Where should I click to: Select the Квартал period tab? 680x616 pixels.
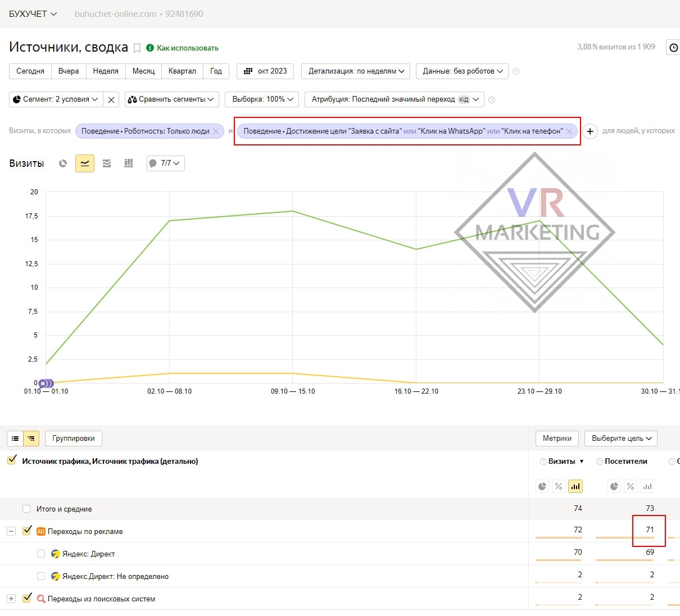[x=182, y=71]
